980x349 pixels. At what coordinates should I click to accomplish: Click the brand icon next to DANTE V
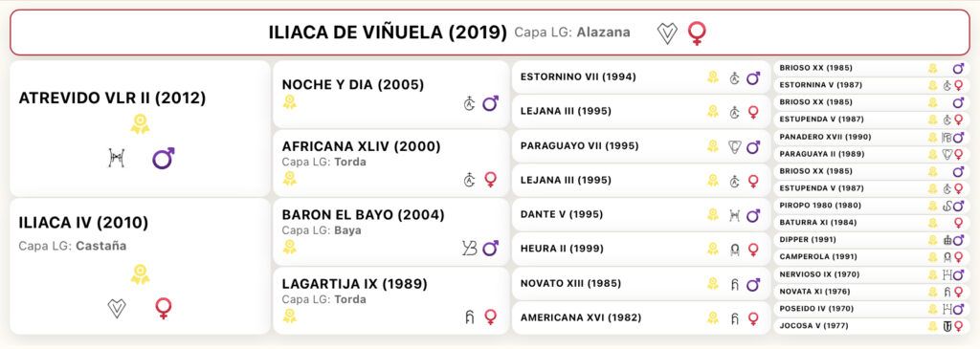(x=734, y=215)
